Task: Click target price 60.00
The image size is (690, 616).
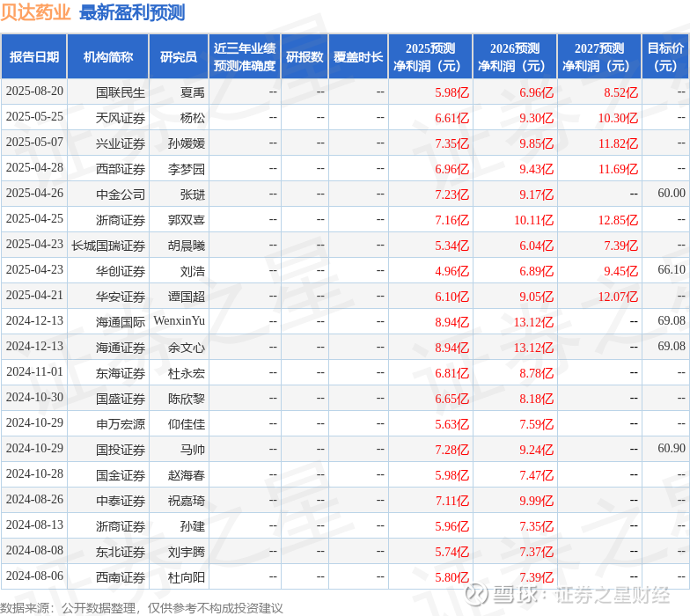Action: [x=672, y=194]
